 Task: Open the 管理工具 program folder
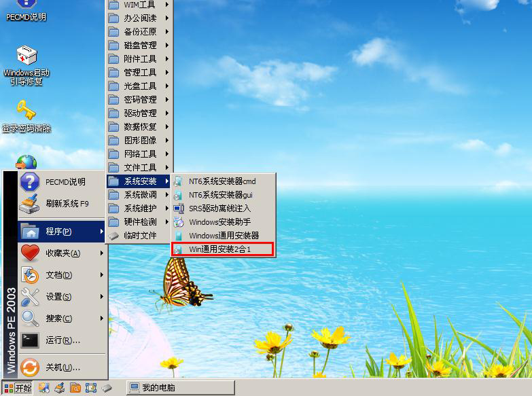pyautogui.click(x=139, y=72)
